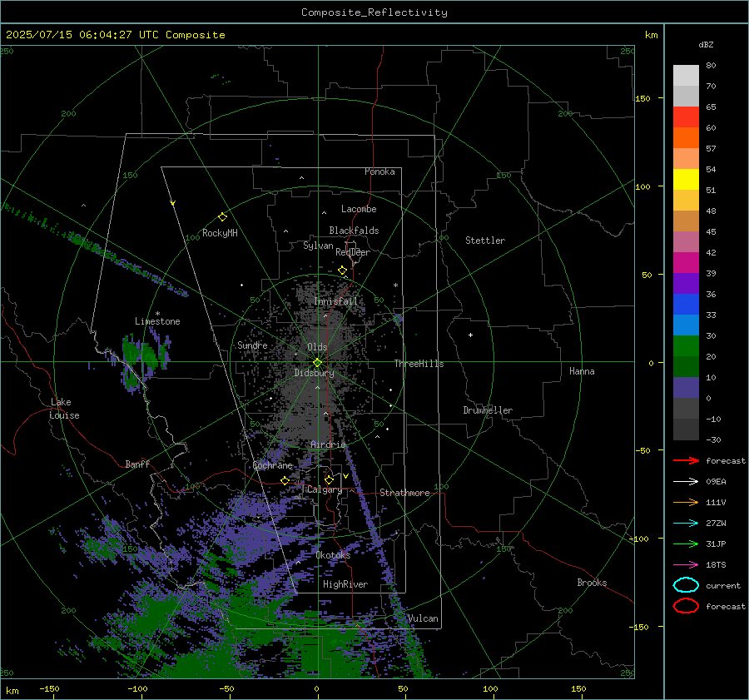The width and height of the screenshot is (749, 700).
Task: Select the 60-65 dBZ red swatch
Action: point(686,117)
